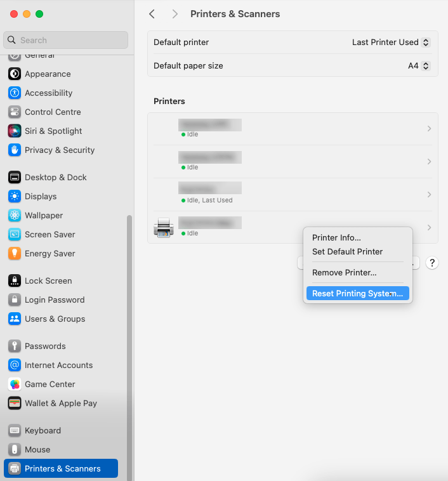Choose Reset Printing System… menu item

[x=358, y=293]
